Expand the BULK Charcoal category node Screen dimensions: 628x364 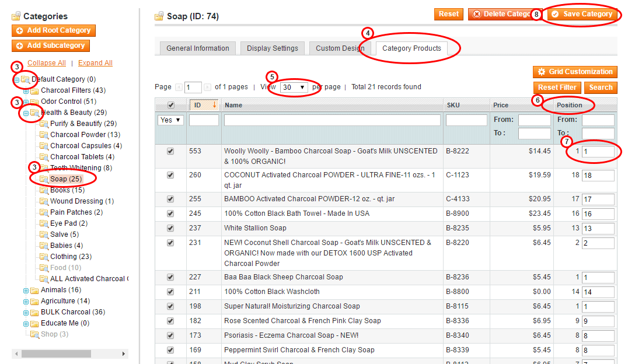26,312
